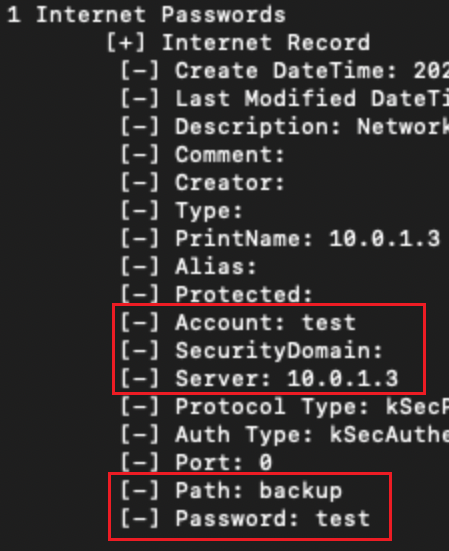Viewport: 449px width, 551px height.
Task: Click the Protocol Type line
Action: pos(285,407)
